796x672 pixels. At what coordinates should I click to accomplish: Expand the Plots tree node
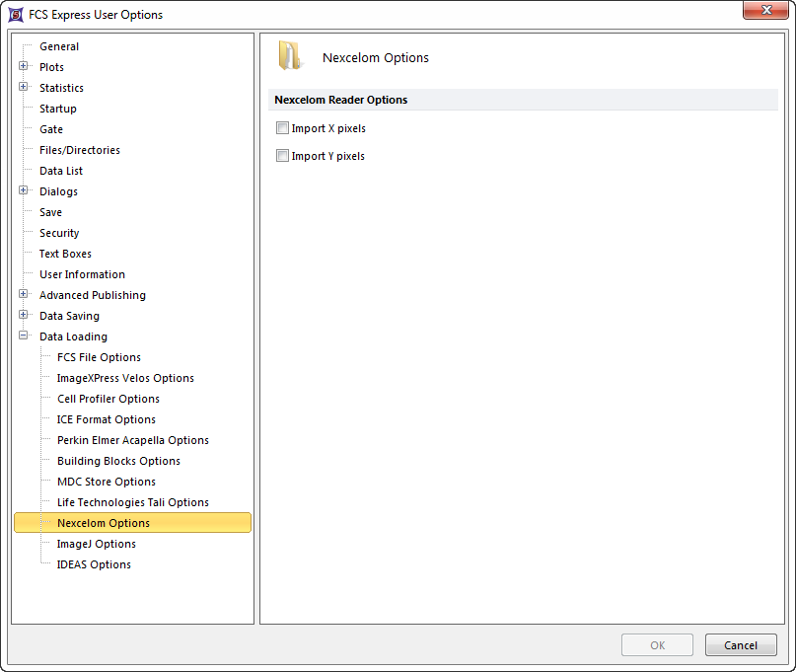click(23, 66)
